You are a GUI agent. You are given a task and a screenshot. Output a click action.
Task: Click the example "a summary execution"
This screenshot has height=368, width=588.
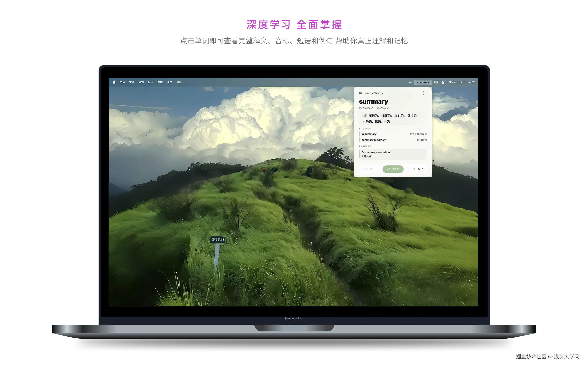click(x=376, y=152)
